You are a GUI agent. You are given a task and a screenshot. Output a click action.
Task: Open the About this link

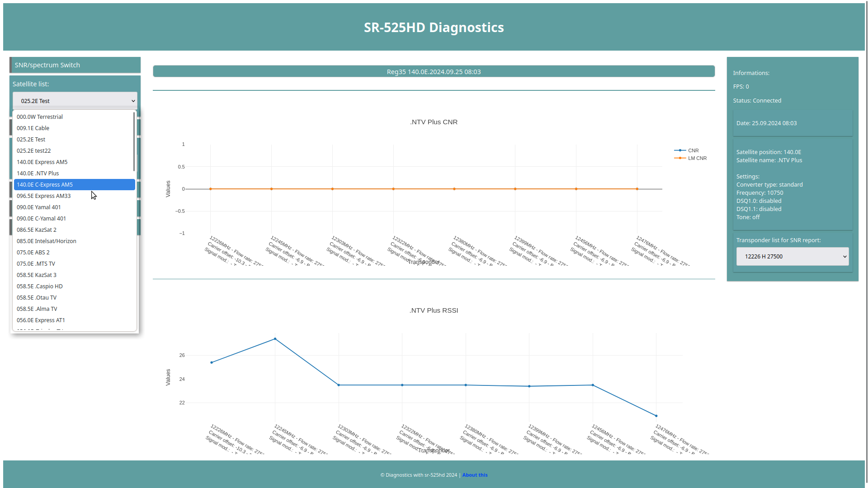tap(475, 475)
